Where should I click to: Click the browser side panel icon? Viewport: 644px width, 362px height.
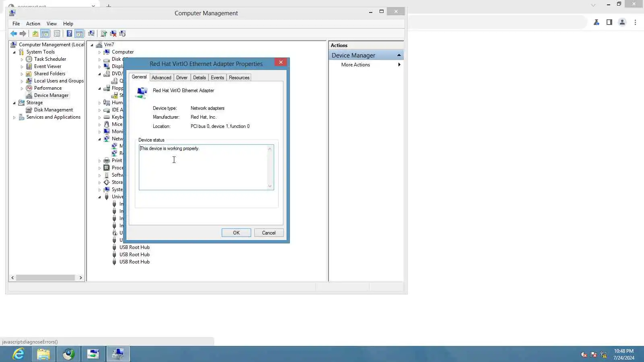609,22
